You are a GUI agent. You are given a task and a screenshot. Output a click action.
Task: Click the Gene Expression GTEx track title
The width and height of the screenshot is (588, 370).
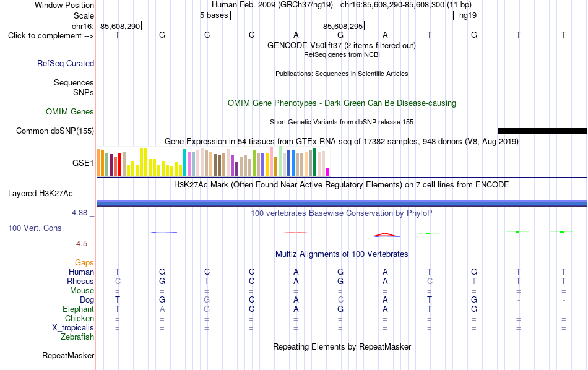pyautogui.click(x=342, y=142)
